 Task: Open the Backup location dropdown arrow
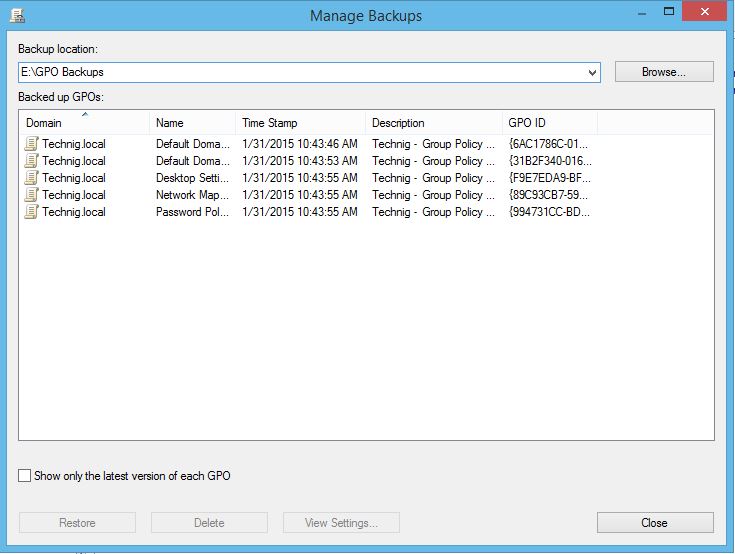(x=592, y=72)
